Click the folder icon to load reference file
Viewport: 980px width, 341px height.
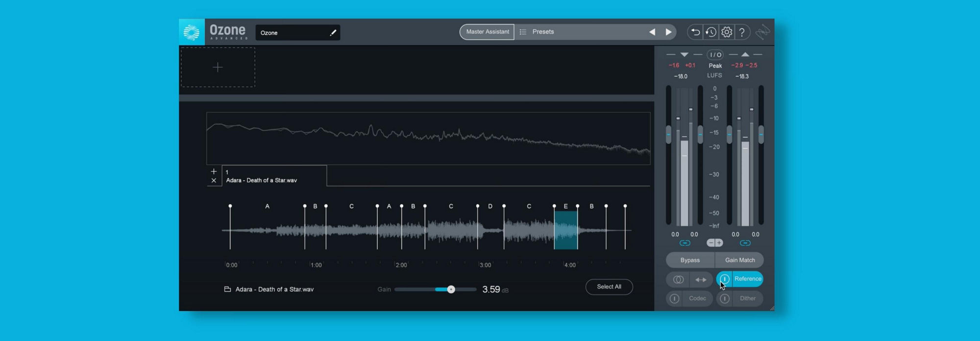click(227, 289)
